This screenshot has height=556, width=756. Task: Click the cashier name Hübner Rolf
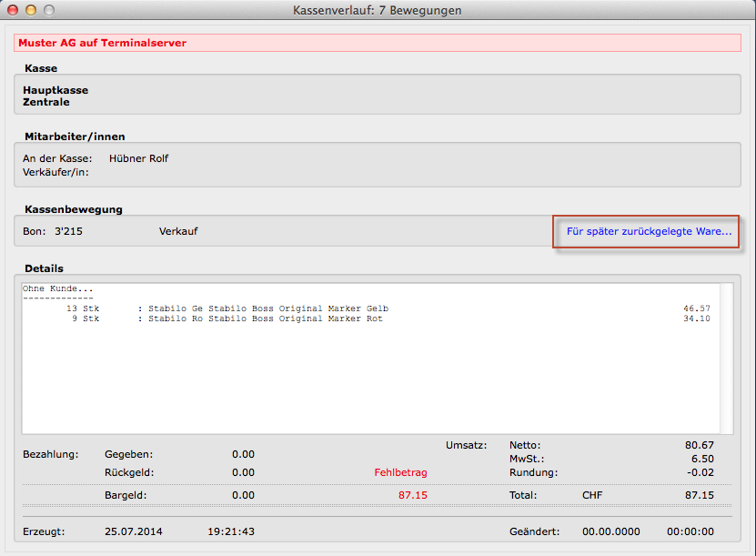(138, 158)
